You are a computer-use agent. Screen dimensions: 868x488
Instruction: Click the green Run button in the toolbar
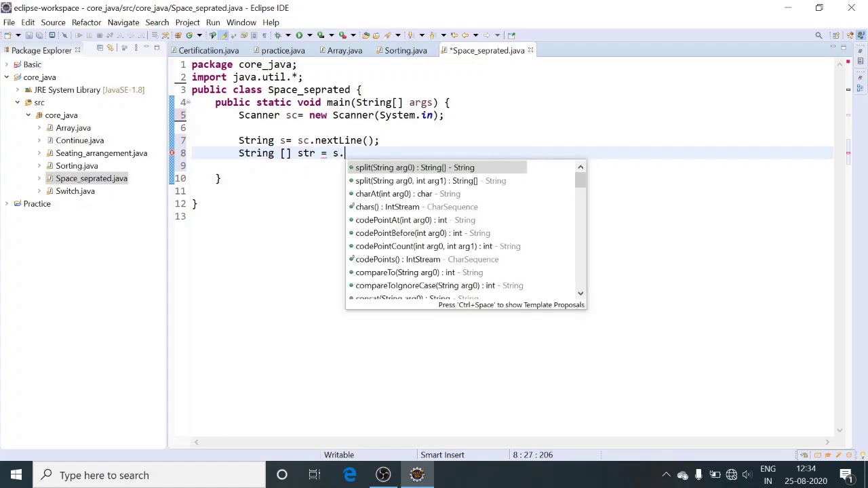point(299,35)
